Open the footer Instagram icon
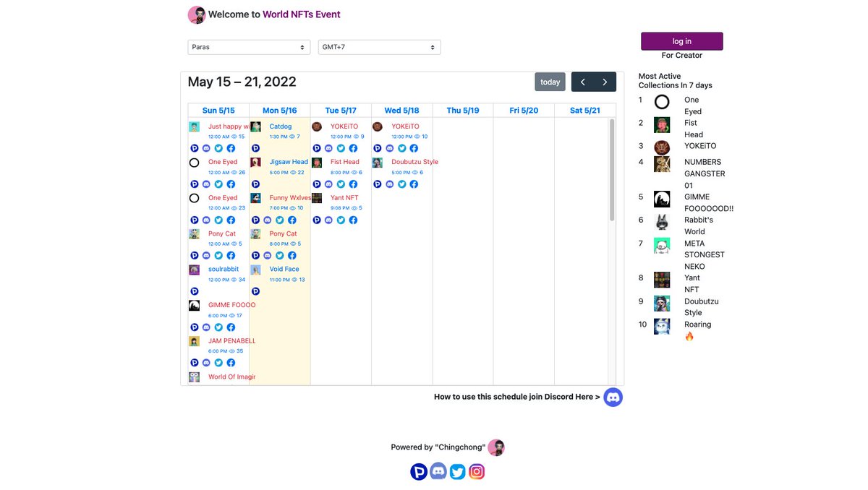 tap(477, 472)
